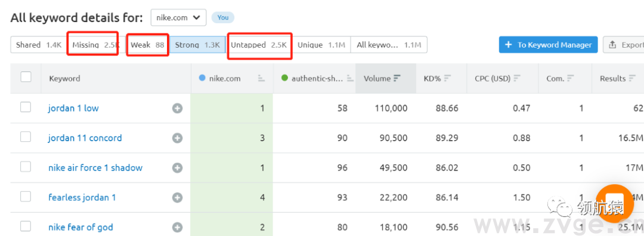Click the 18,100 volume cell
This screenshot has width=644, height=236.
pyautogui.click(x=394, y=228)
